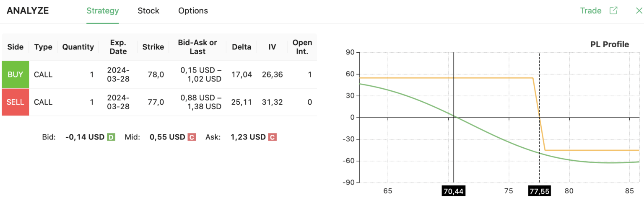
Task: Click the green D badge beside Bid
Action: pos(111,137)
